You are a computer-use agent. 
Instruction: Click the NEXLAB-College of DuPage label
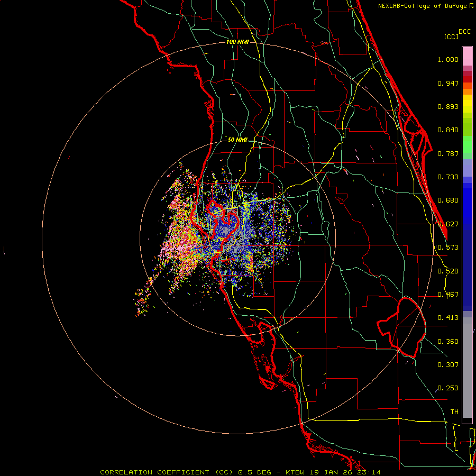[422, 6]
